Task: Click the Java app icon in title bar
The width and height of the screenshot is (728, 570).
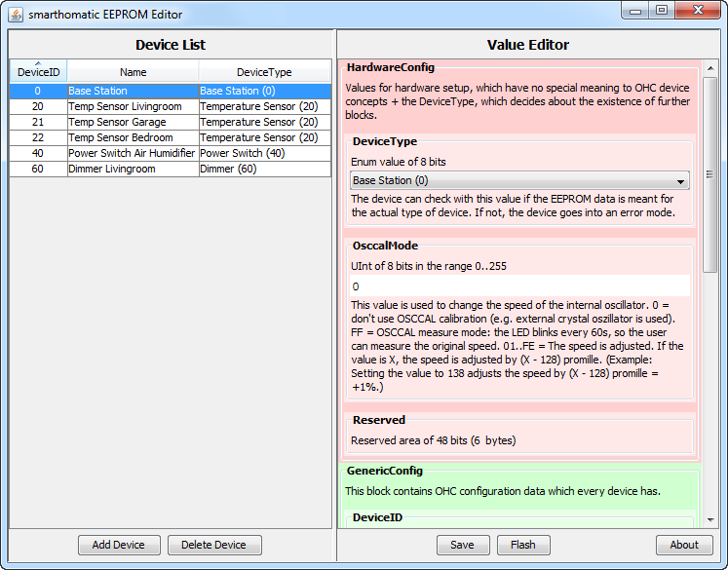Action: pos(16,14)
